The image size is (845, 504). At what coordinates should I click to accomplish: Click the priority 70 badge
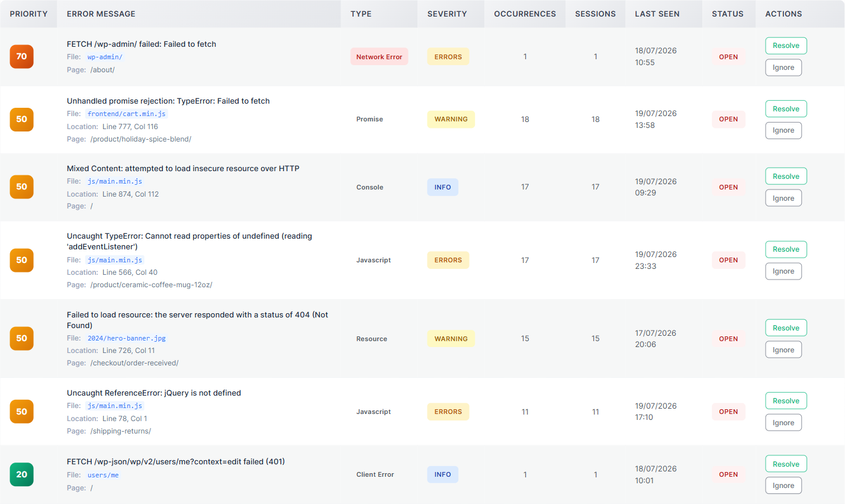coord(22,56)
